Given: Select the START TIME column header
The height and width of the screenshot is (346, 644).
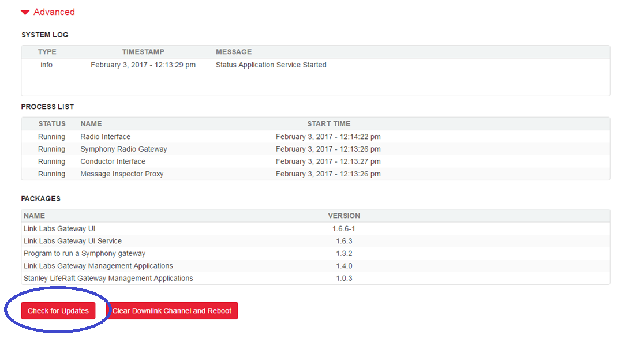Looking at the screenshot, I should [329, 123].
